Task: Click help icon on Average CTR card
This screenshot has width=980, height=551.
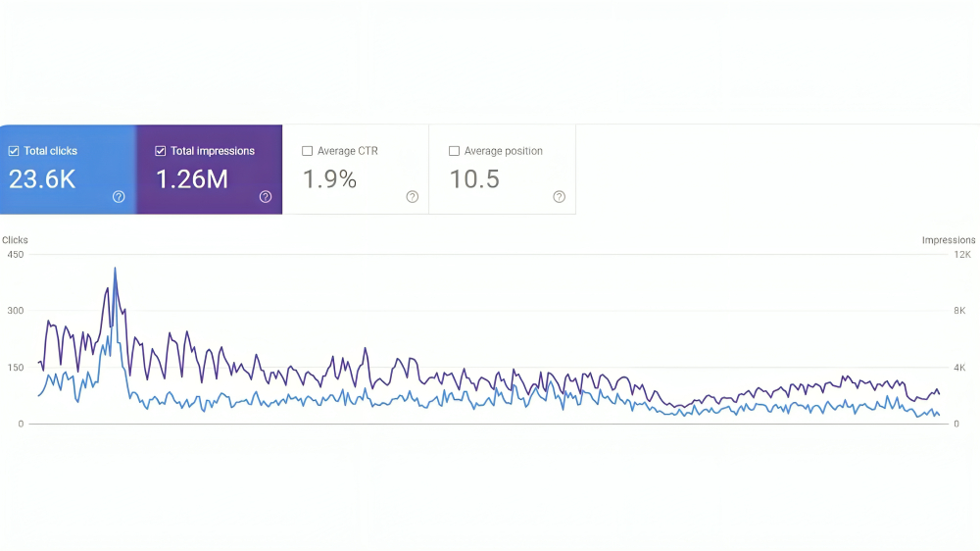Action: tap(413, 196)
